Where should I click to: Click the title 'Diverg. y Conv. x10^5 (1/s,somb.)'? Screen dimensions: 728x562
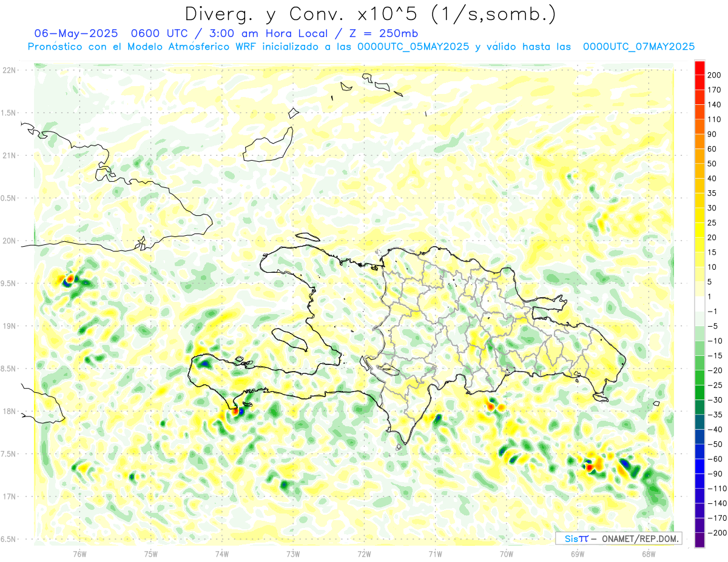(370, 14)
